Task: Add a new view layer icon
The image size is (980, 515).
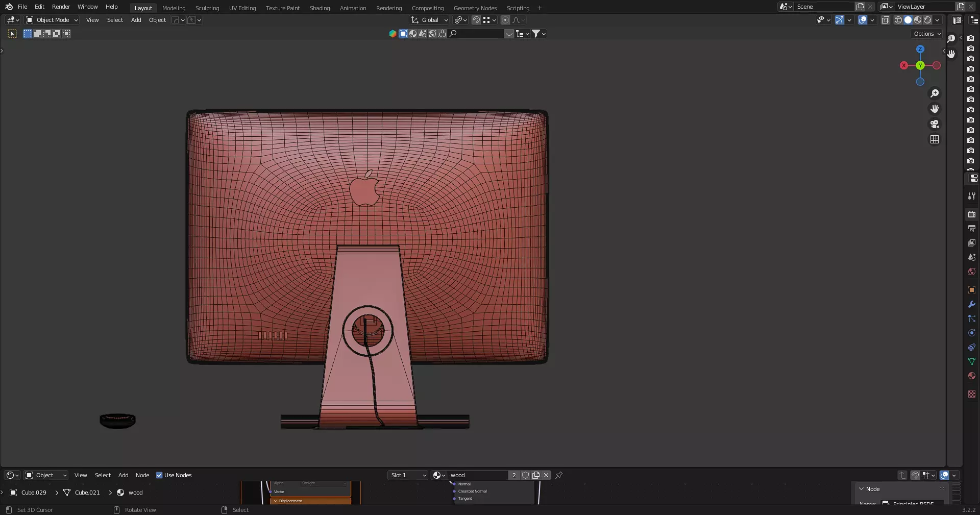Action: (x=960, y=7)
